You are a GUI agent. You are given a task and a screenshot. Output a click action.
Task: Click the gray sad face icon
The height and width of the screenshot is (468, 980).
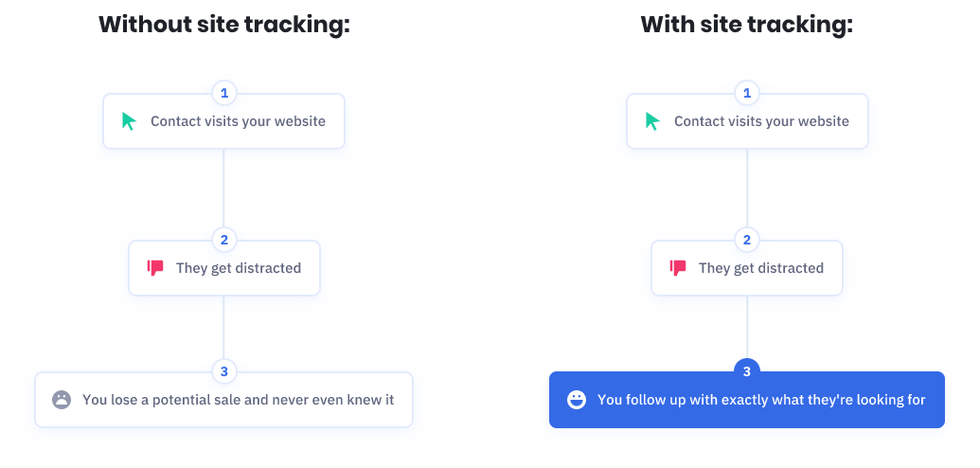[62, 400]
